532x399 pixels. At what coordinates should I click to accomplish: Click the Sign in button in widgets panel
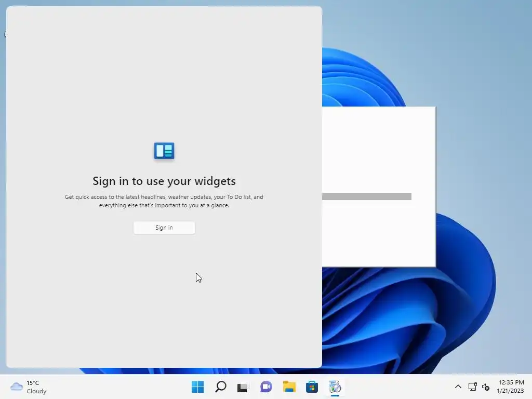(x=164, y=228)
